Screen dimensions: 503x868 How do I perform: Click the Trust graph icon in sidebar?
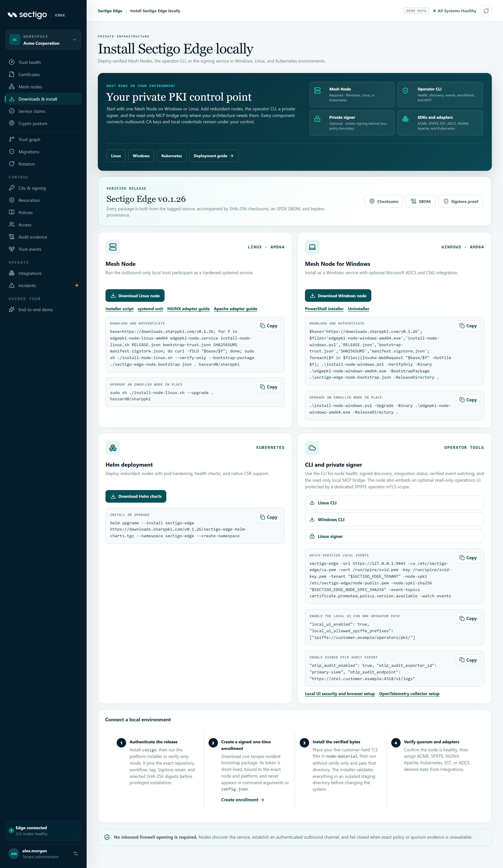[12, 139]
